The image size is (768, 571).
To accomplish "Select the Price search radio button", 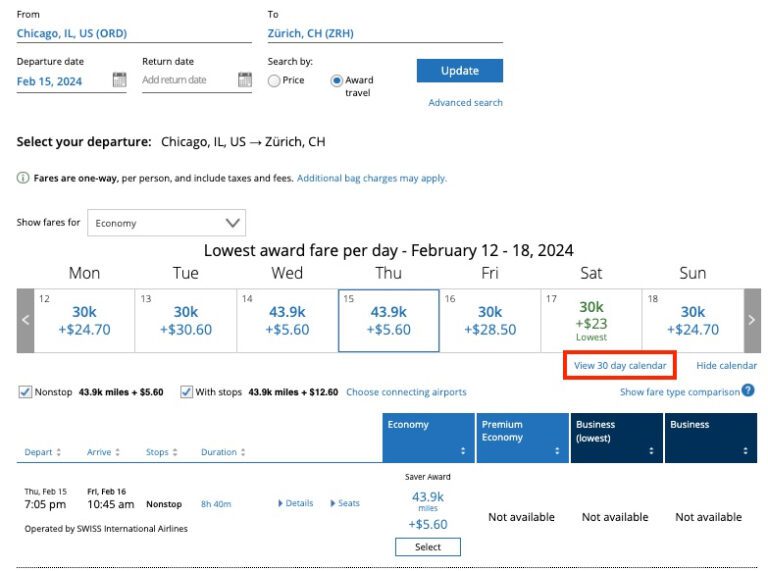I will [274, 81].
